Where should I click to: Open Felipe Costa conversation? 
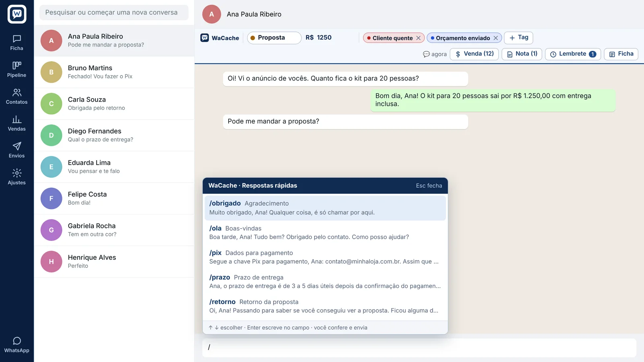point(114,198)
